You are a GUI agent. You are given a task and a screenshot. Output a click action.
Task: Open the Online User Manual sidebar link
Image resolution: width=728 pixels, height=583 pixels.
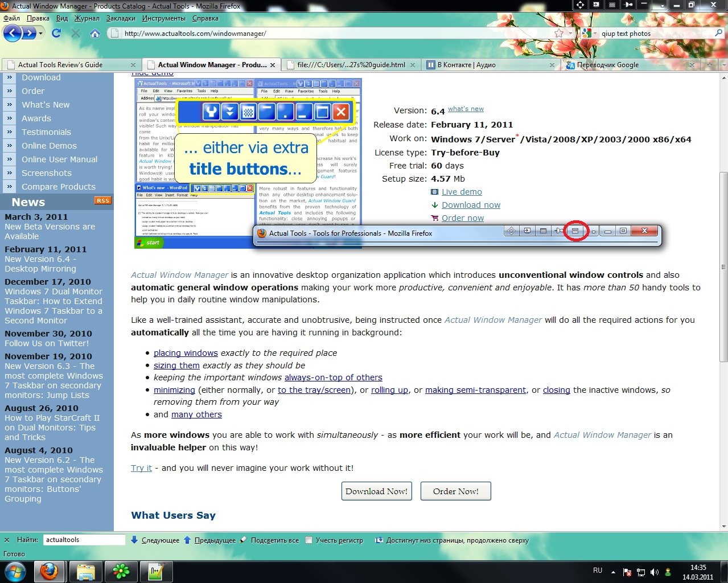(x=60, y=159)
